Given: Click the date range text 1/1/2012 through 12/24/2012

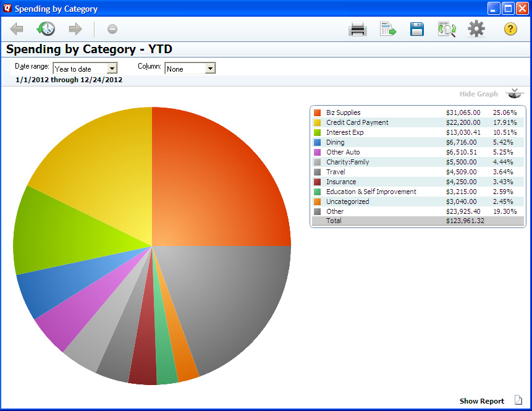Looking at the screenshot, I should tap(69, 80).
